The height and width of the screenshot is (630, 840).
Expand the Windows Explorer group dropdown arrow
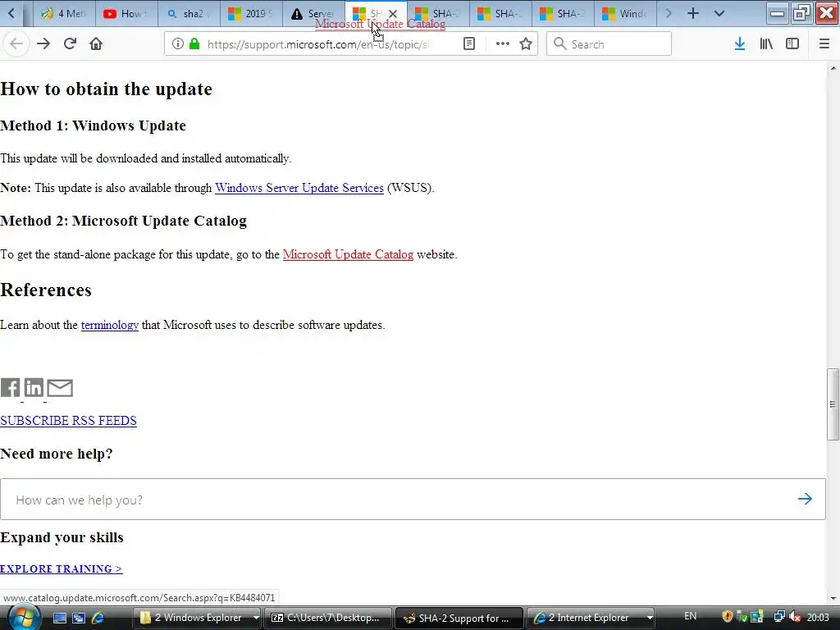(x=256, y=618)
